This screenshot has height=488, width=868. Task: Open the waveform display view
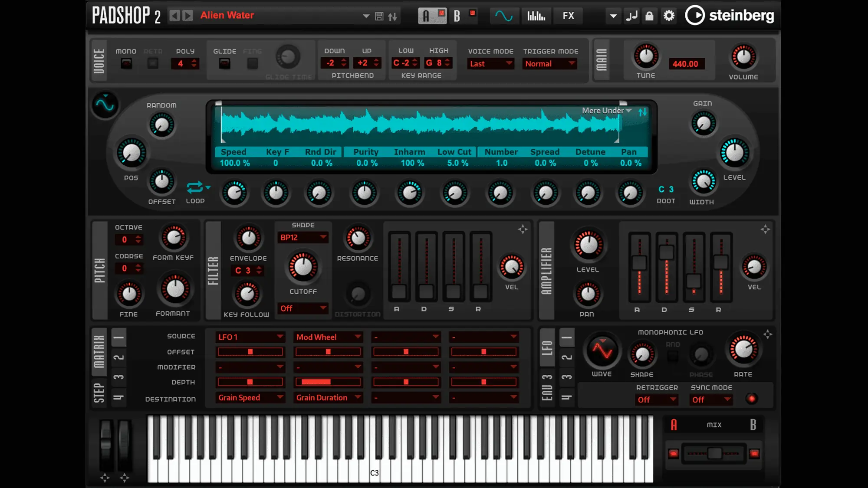[503, 16]
